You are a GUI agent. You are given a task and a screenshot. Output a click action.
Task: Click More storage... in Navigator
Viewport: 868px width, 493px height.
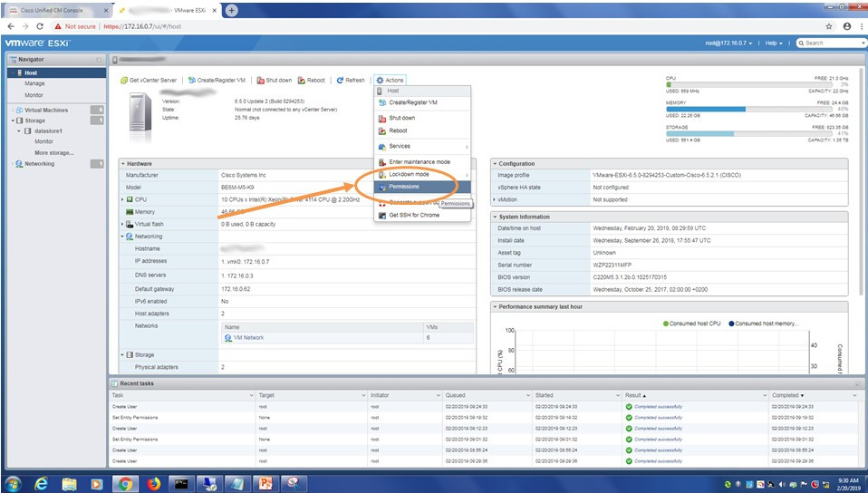pos(53,153)
